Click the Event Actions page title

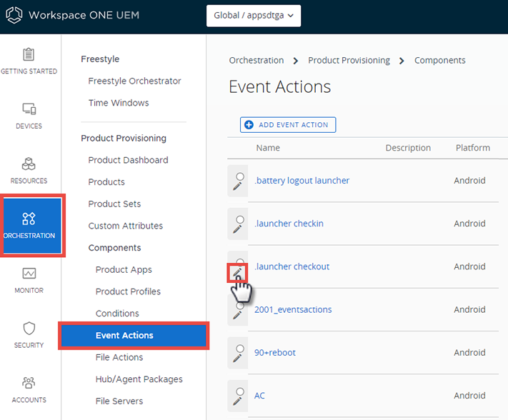point(279,86)
